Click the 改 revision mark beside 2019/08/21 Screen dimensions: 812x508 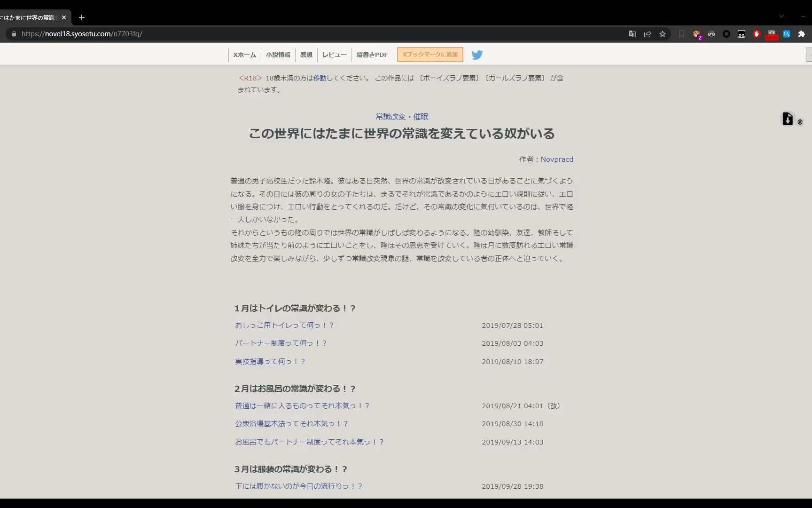pyautogui.click(x=554, y=406)
